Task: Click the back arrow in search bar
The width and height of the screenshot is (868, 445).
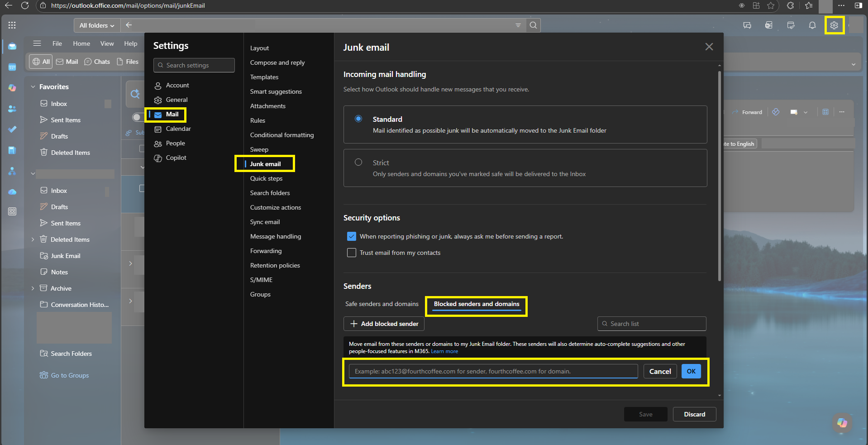Action: 129,25
